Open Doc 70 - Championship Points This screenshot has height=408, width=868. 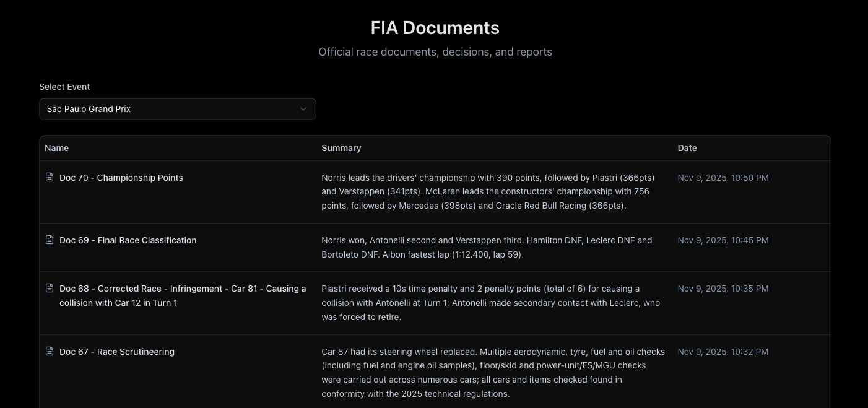click(121, 178)
